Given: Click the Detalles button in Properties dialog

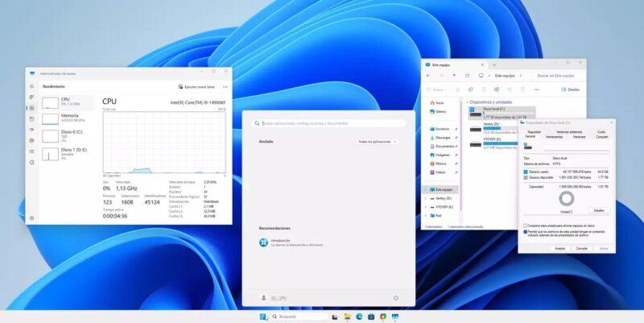Looking at the screenshot, I should tap(599, 210).
